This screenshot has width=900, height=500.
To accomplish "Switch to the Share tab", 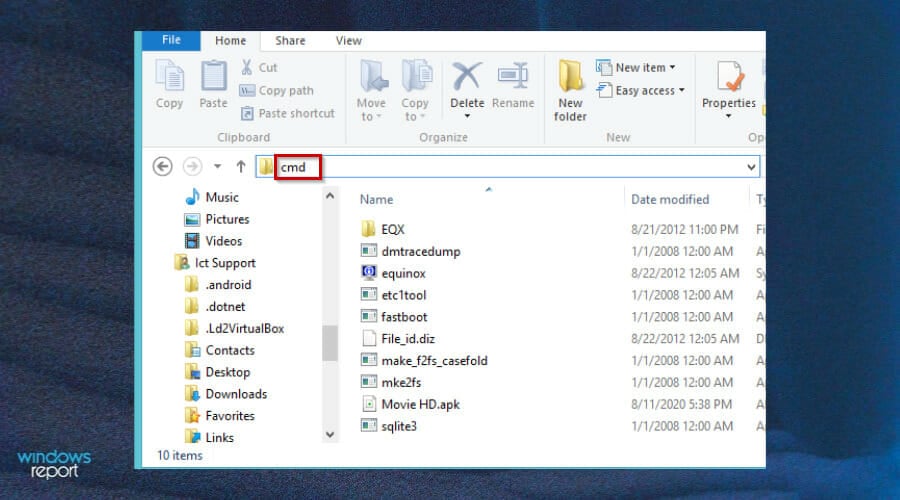I will [290, 41].
